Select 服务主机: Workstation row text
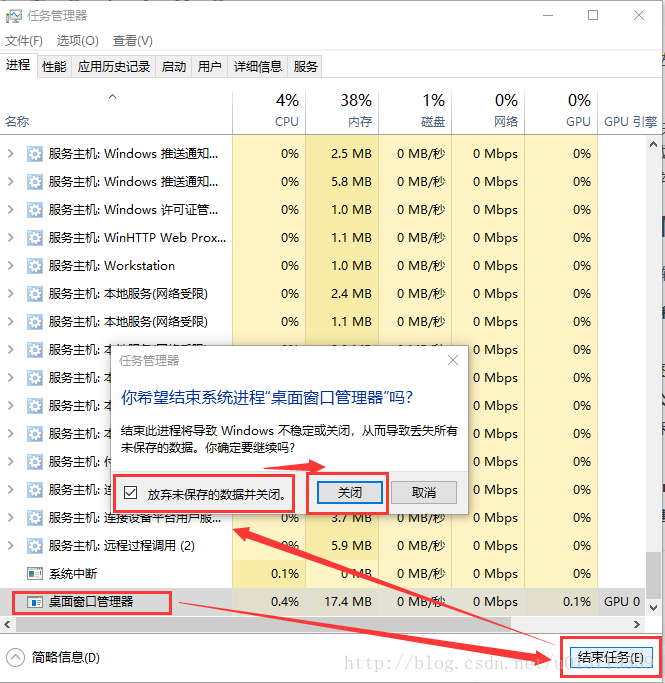This screenshot has height=683, width=665. point(112,266)
